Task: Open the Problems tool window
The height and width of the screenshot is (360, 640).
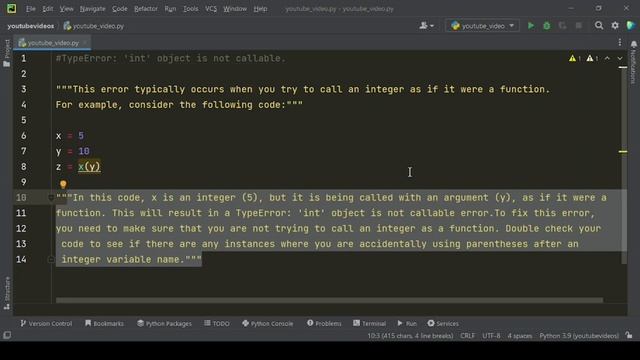Action: pos(324,323)
